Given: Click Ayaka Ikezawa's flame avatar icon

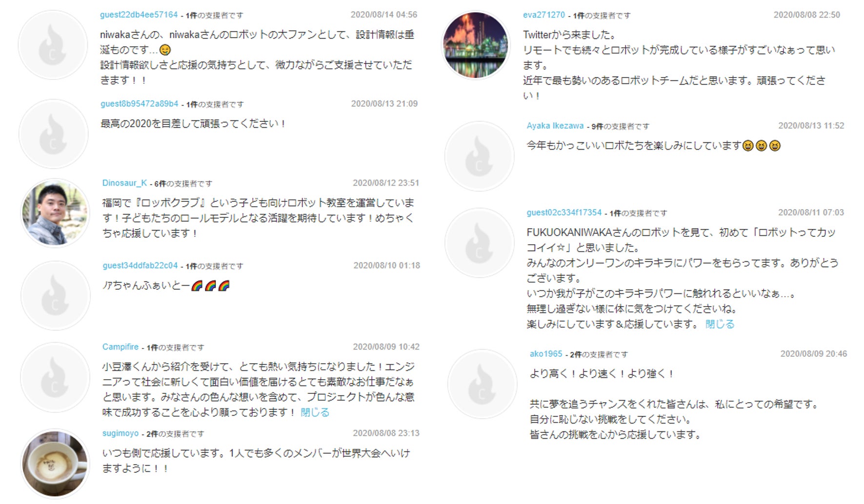Looking at the screenshot, I should 479,156.
